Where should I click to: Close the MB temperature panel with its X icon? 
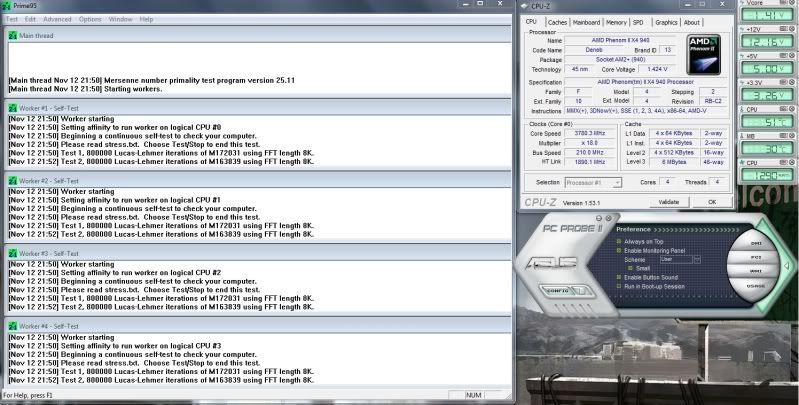(x=792, y=136)
